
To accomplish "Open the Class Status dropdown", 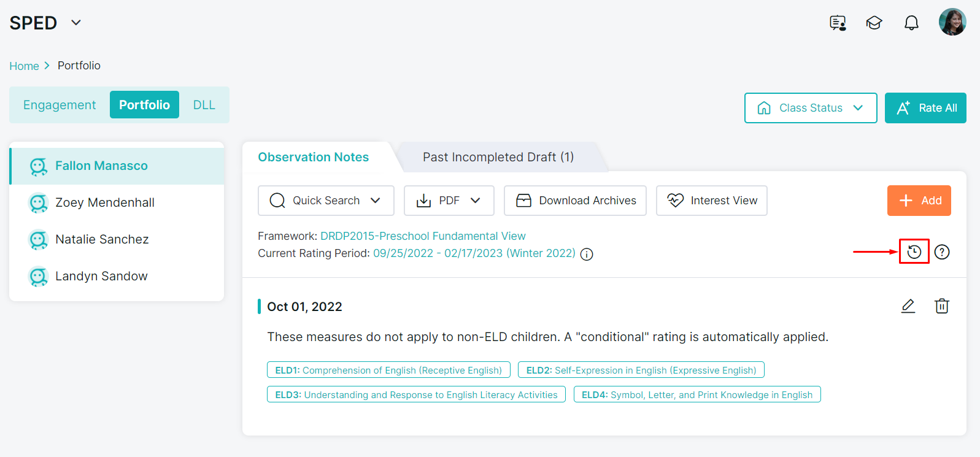I will 810,108.
